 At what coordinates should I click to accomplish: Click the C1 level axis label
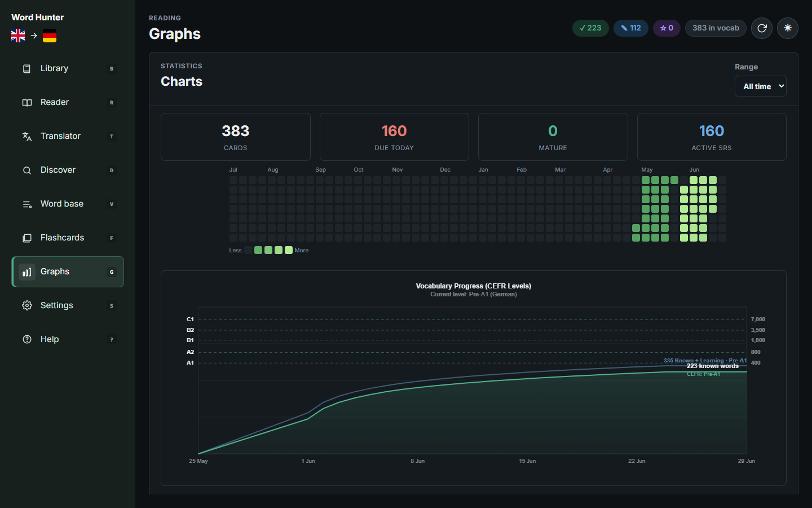[x=190, y=319]
